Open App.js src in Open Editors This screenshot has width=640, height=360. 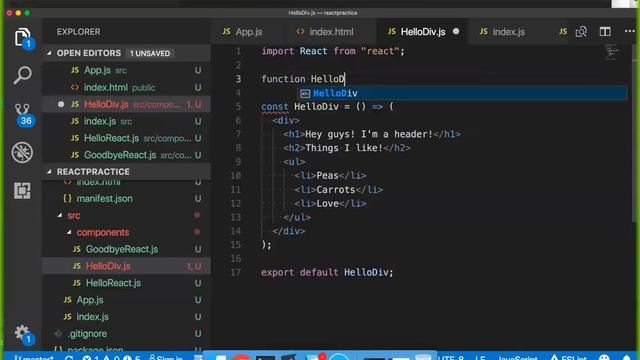pyautogui.click(x=127, y=70)
